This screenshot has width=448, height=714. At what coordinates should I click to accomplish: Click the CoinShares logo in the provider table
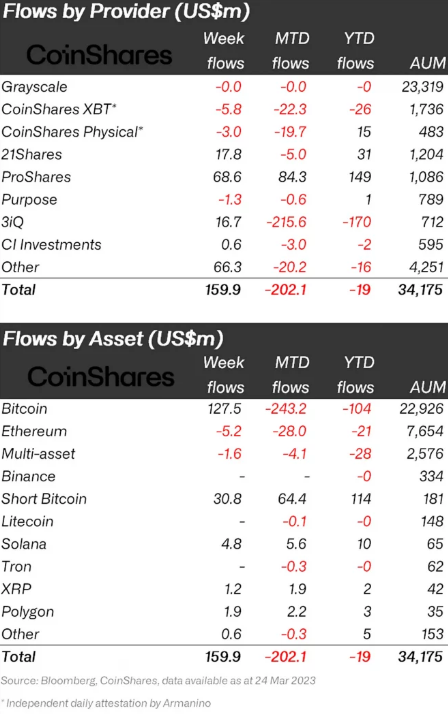[x=99, y=55]
